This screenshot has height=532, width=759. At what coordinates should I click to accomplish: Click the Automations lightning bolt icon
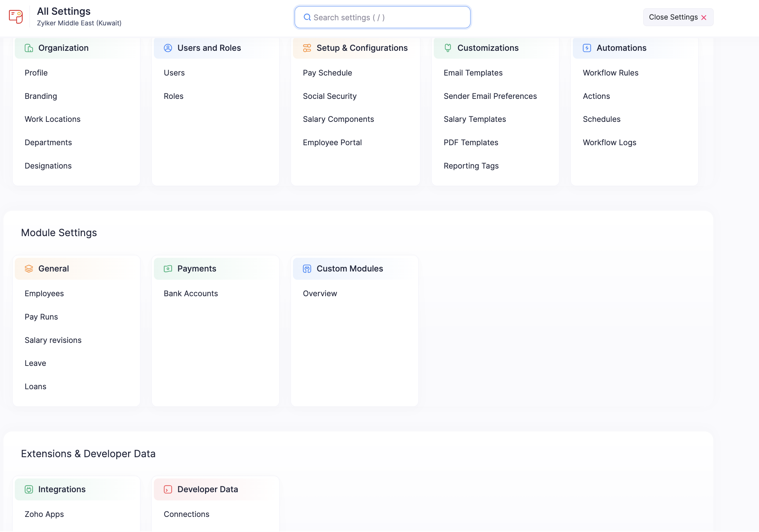pyautogui.click(x=587, y=48)
